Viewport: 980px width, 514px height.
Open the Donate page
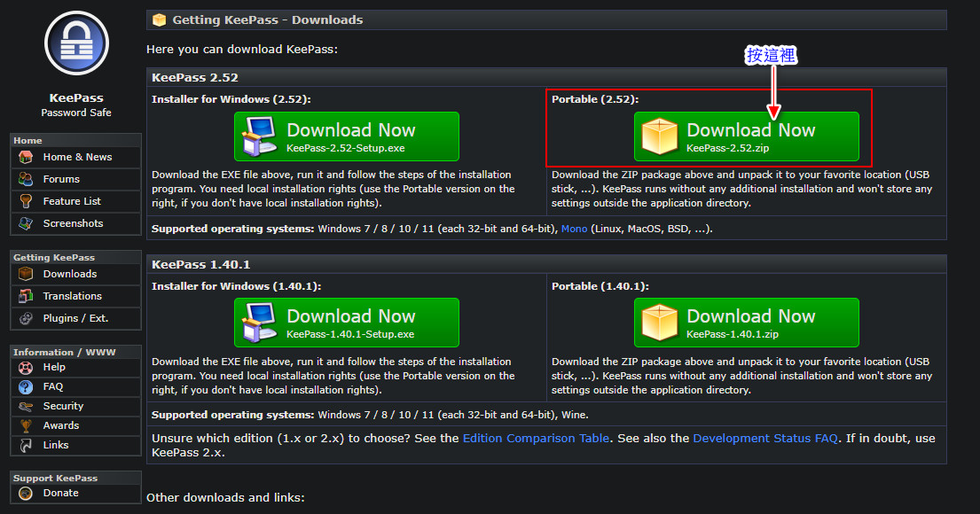76,494
